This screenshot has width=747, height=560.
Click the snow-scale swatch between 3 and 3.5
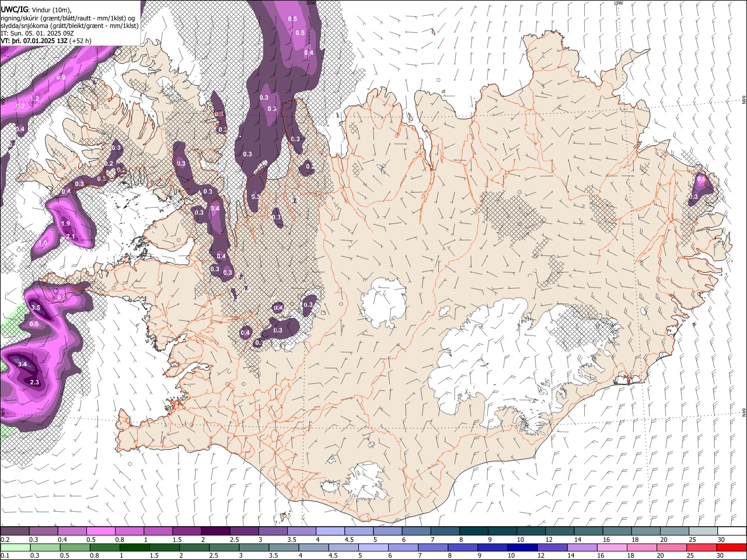[x=272, y=531]
